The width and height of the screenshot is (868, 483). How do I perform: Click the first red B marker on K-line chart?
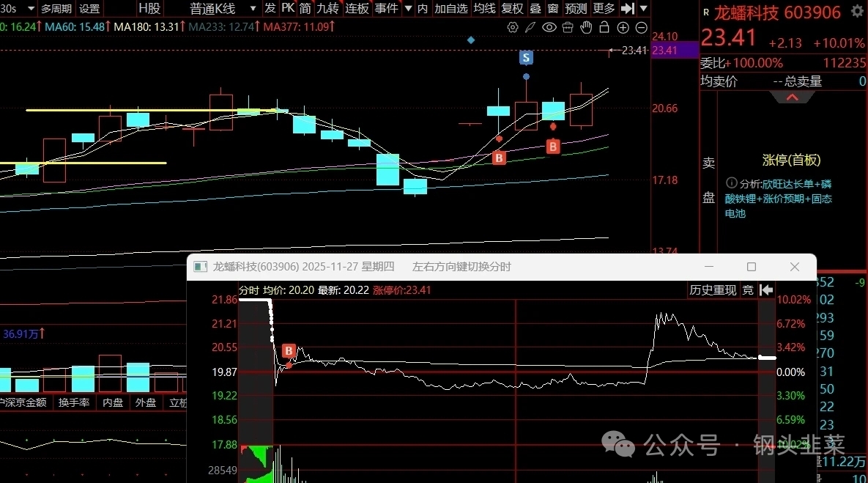point(499,158)
